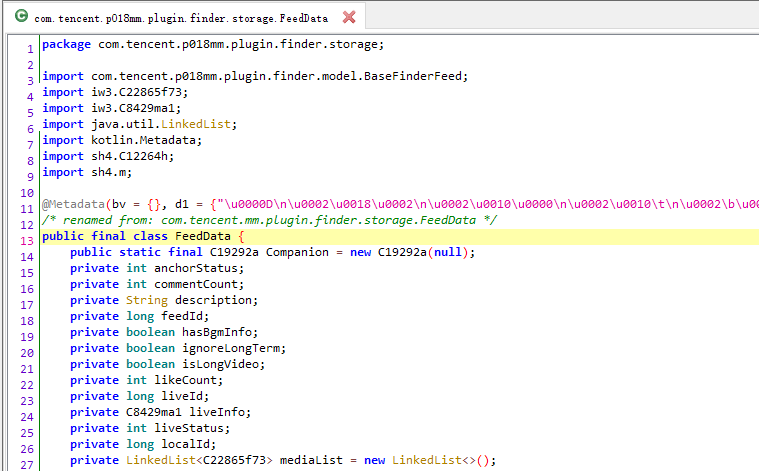Click the liveInfo field name
Image resolution: width=759 pixels, height=471 pixels.
point(217,411)
